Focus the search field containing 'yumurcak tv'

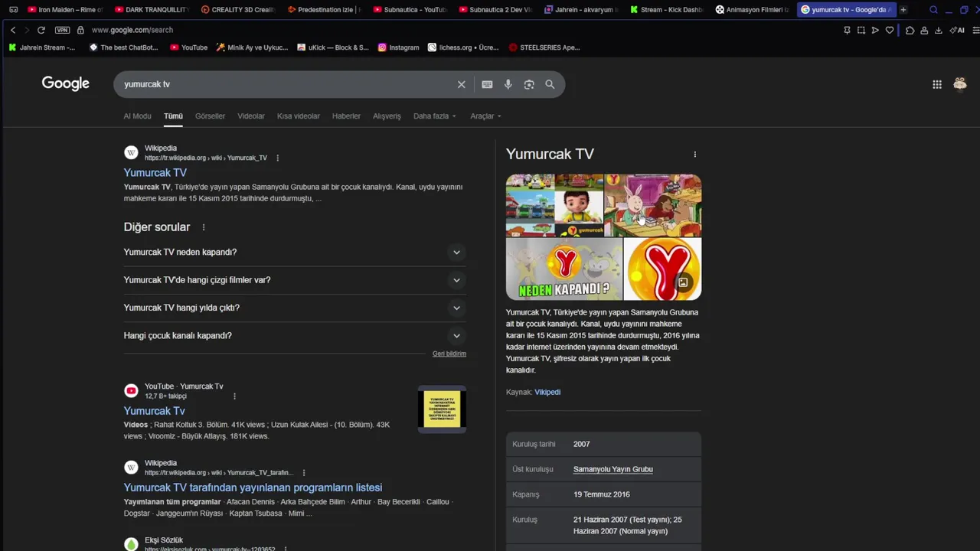287,84
